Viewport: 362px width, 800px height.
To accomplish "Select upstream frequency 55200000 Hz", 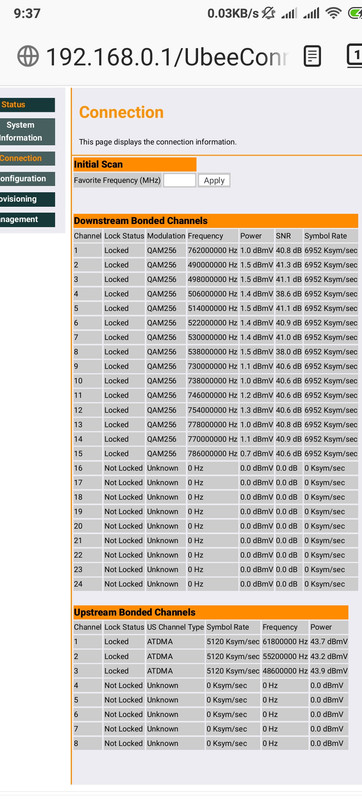I will tap(285, 656).
